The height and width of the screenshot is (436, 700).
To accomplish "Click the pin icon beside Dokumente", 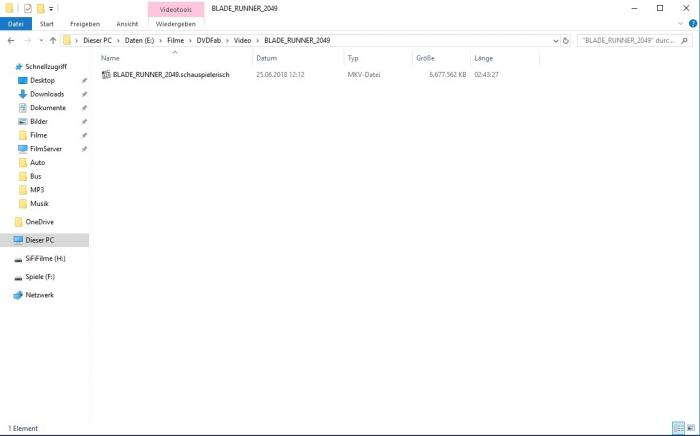I will coord(84,108).
